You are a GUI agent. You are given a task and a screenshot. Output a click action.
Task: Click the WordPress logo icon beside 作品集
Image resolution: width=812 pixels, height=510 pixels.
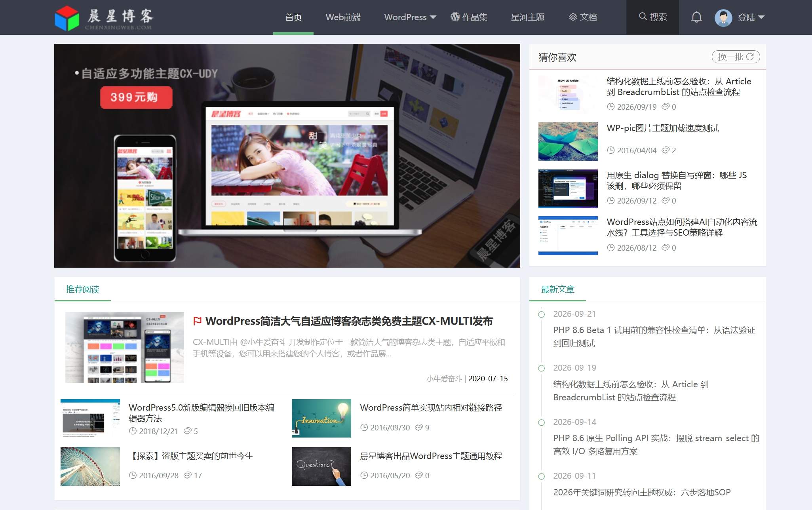(x=455, y=17)
